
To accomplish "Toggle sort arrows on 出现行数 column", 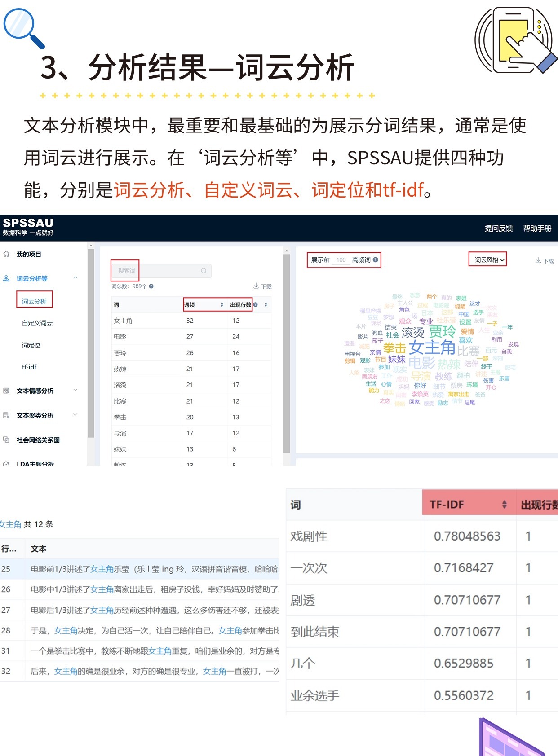I will (x=266, y=304).
